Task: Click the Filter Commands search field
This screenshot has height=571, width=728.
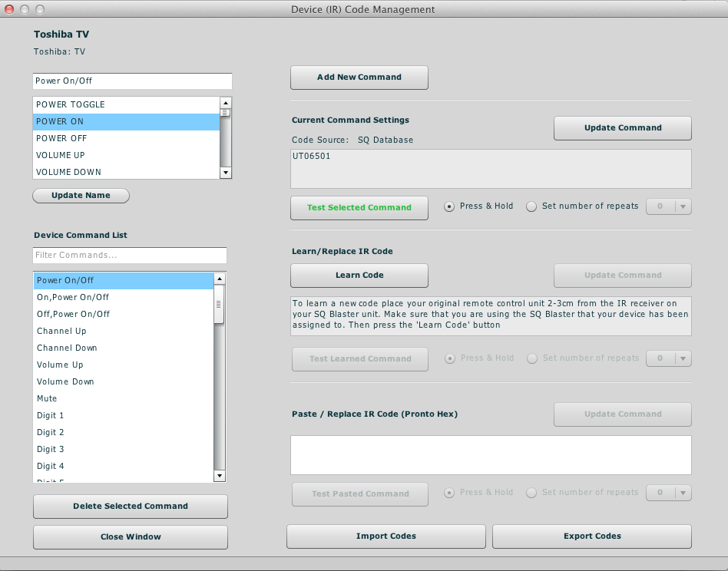Action: pos(130,255)
